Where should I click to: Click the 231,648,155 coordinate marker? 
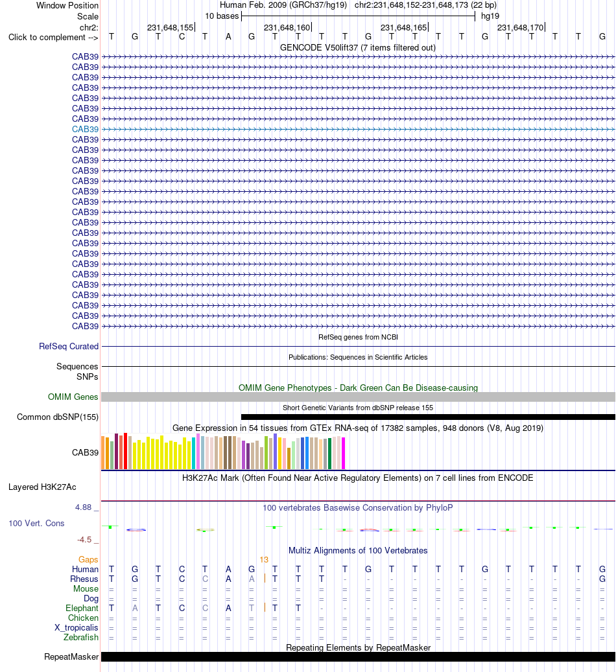(171, 27)
